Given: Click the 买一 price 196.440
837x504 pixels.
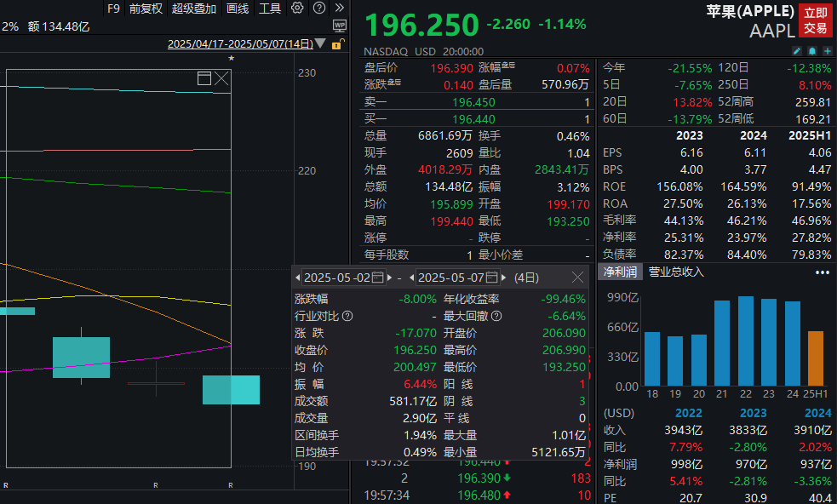Looking at the screenshot, I should [473, 119].
